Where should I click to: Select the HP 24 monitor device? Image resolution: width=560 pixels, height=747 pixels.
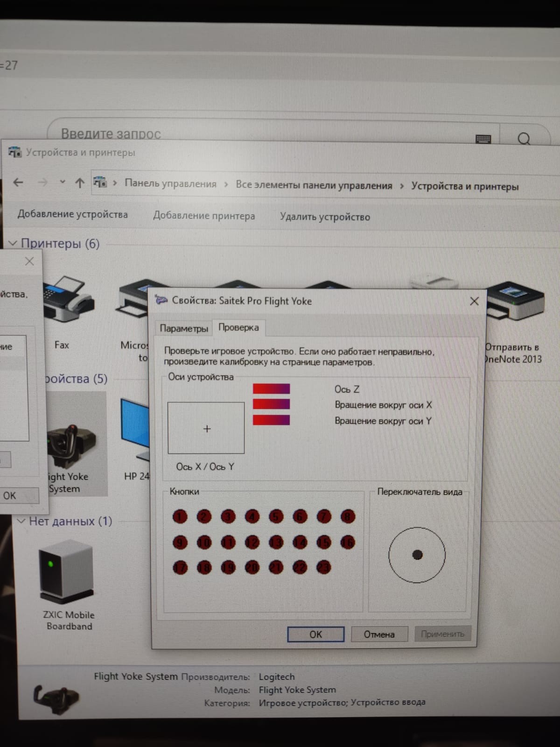136,439
